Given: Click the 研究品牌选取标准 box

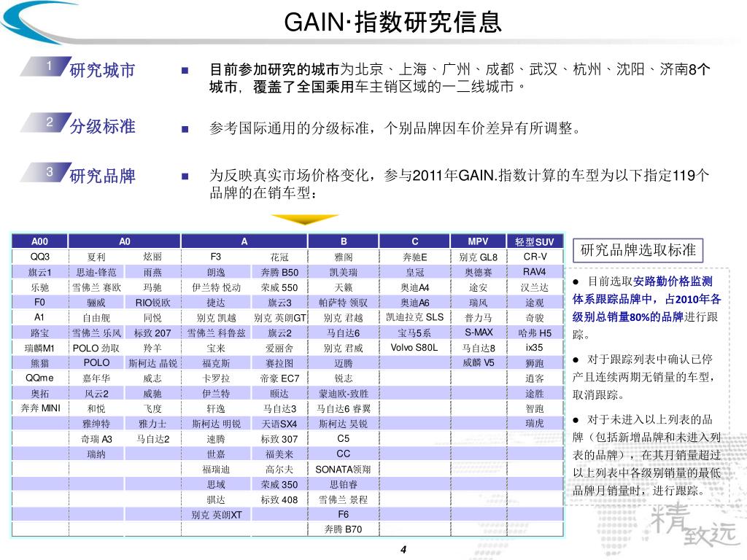Looking at the screenshot, I should (x=638, y=250).
